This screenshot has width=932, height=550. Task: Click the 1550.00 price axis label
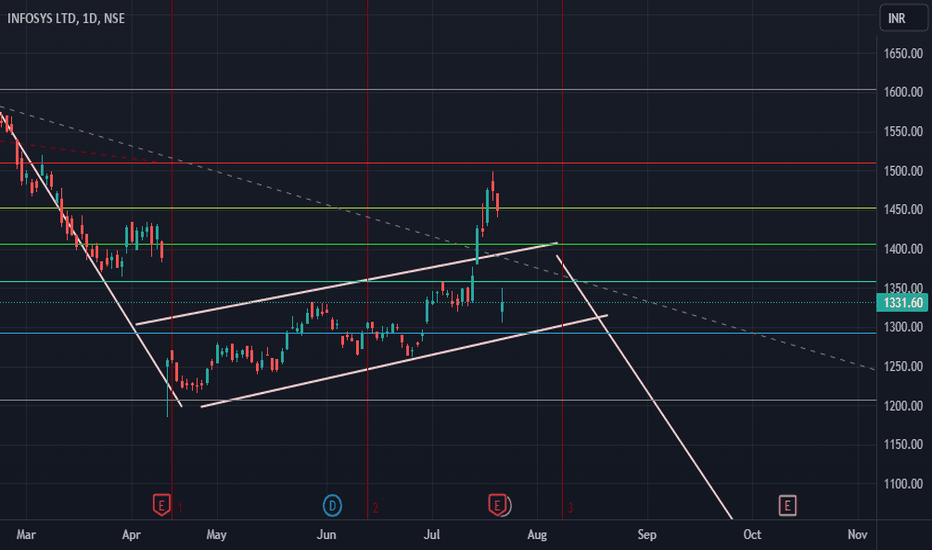click(903, 131)
